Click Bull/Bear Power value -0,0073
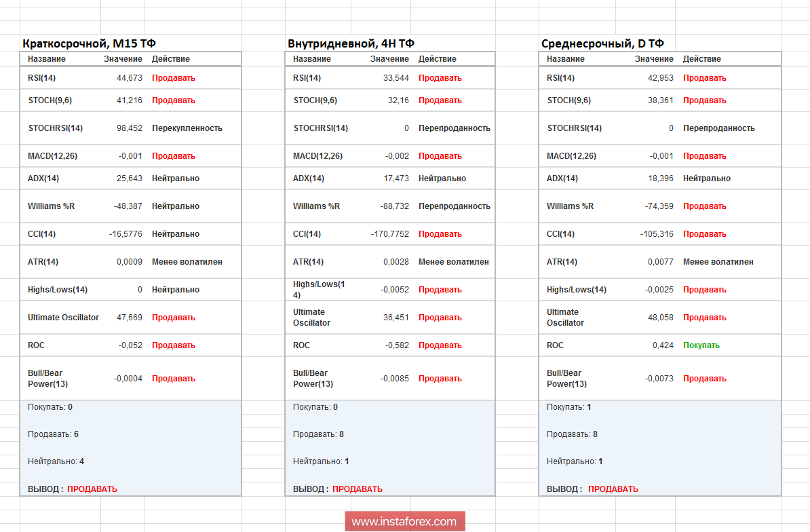Viewport: 810px width, 532px height. pos(659,379)
